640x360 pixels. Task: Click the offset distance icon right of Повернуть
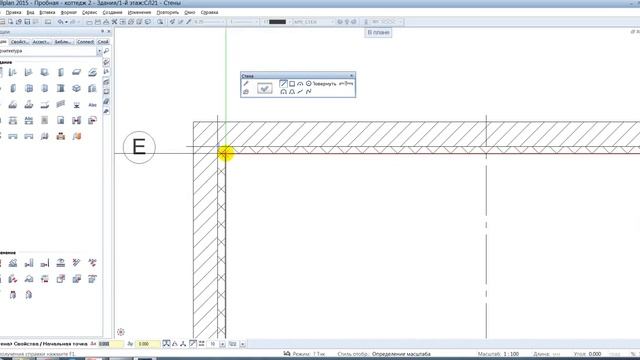[x=346, y=84]
